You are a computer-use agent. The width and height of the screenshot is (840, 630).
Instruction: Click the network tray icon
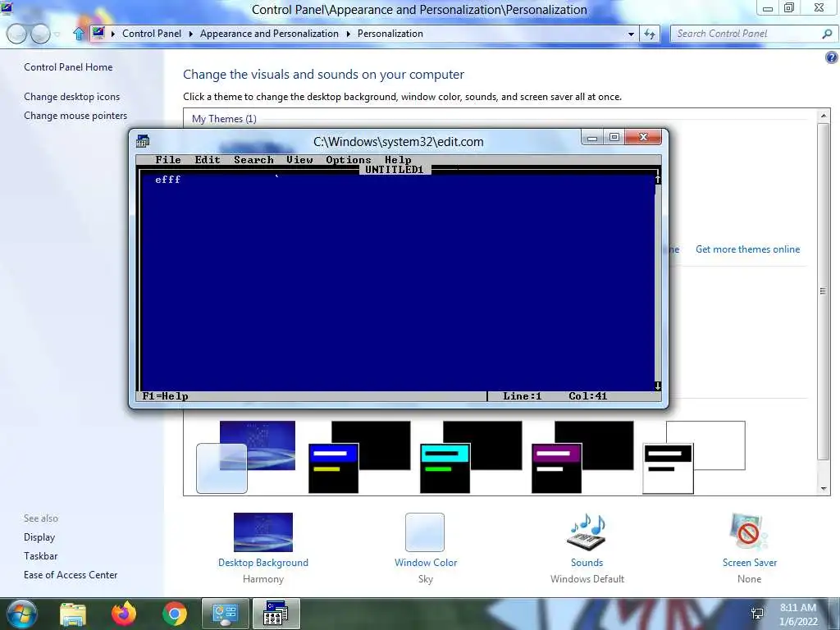click(757, 614)
